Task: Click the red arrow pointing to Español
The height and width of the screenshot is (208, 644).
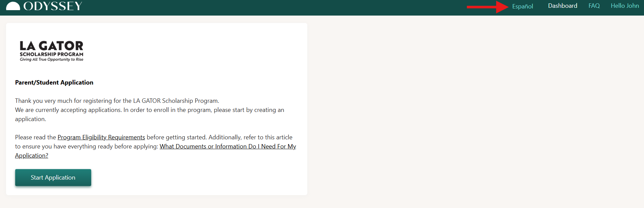Action: click(487, 7)
